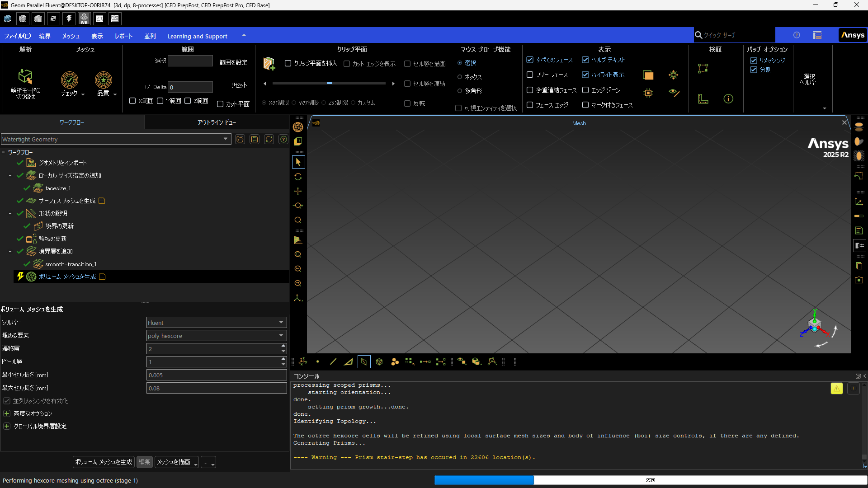Click the mesh Quality (品質) icon
Screen dimensions: 868x488
104,80
